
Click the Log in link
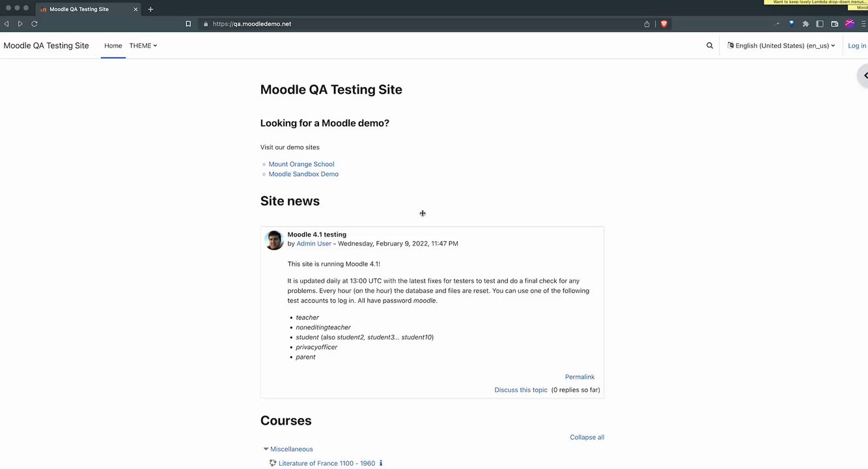(857, 46)
